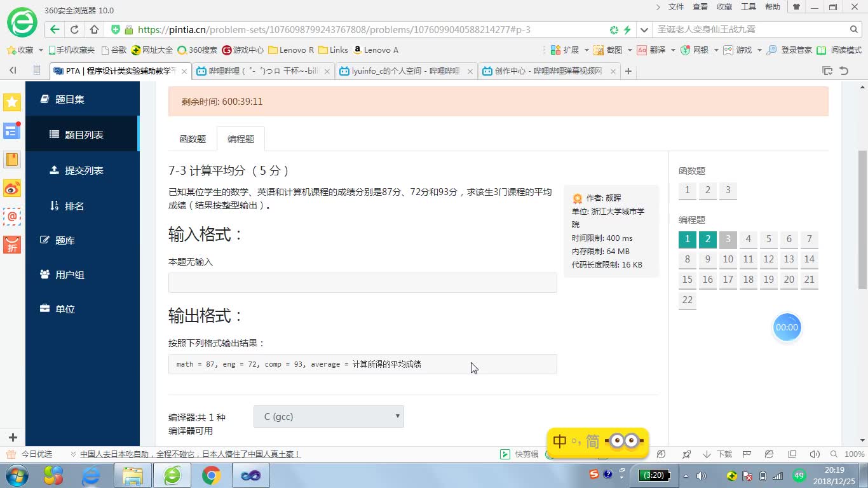Screen dimensions: 868x488
Task: Launch 快剪辑 from the browser status bar
Action: click(x=519, y=454)
